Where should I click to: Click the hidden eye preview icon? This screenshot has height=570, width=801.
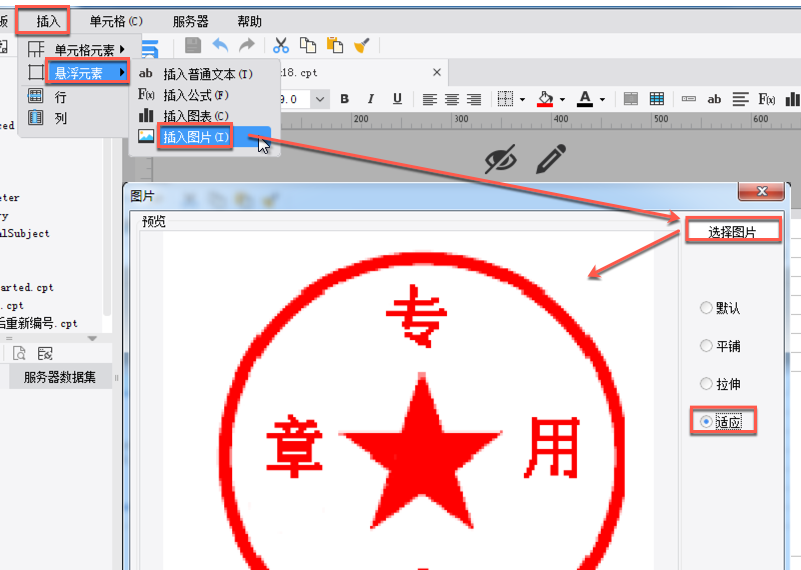pos(501,159)
